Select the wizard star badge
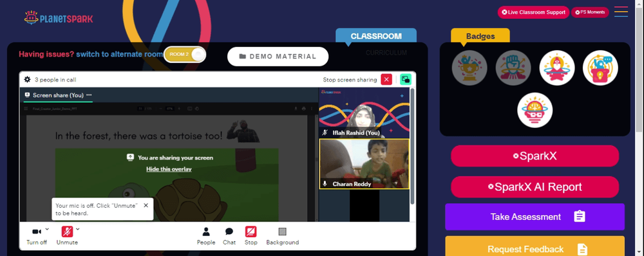644x256 pixels. (557, 68)
